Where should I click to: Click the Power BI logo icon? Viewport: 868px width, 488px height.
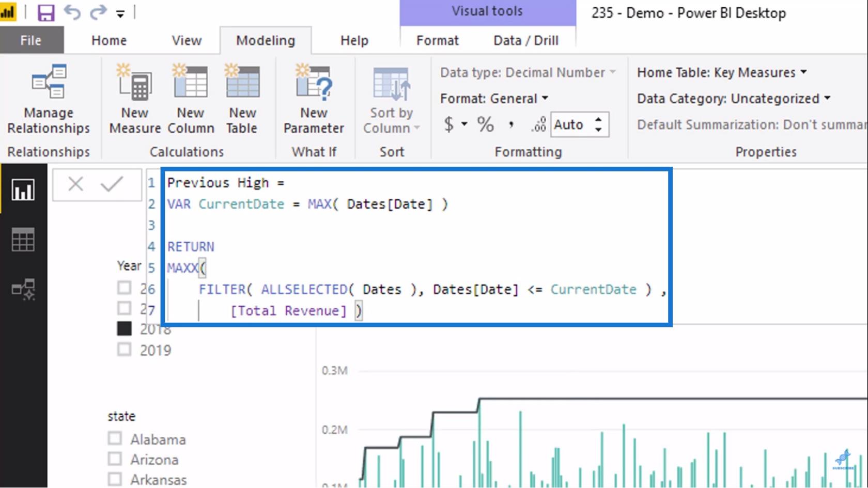pyautogui.click(x=8, y=12)
